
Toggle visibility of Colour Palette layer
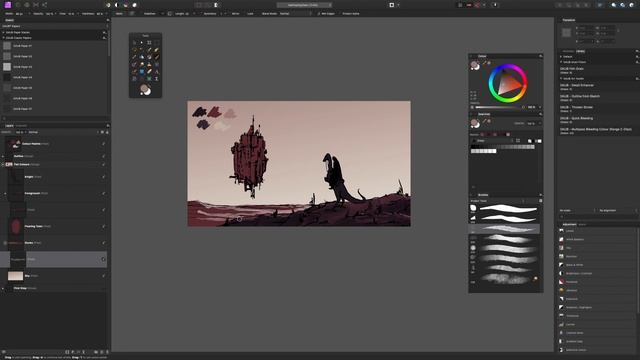pos(103,144)
